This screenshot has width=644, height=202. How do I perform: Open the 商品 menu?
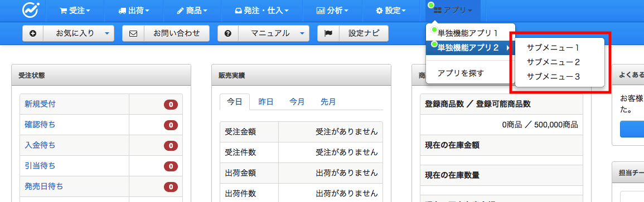coord(192,11)
